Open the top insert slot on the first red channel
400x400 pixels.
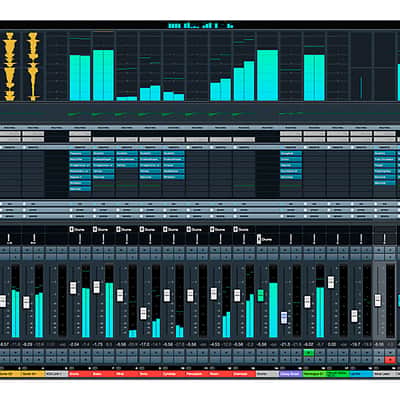pos(80,154)
